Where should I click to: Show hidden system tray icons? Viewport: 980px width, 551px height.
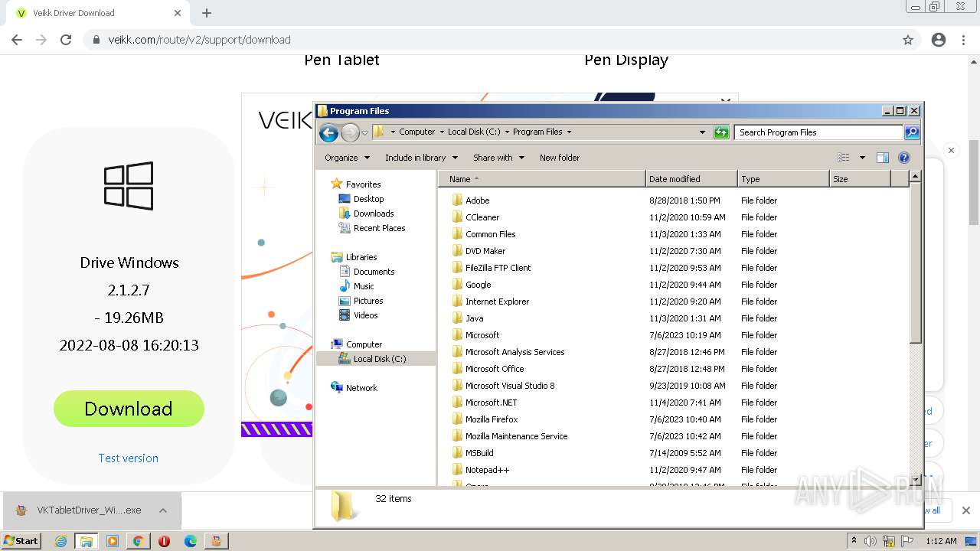coord(854,541)
